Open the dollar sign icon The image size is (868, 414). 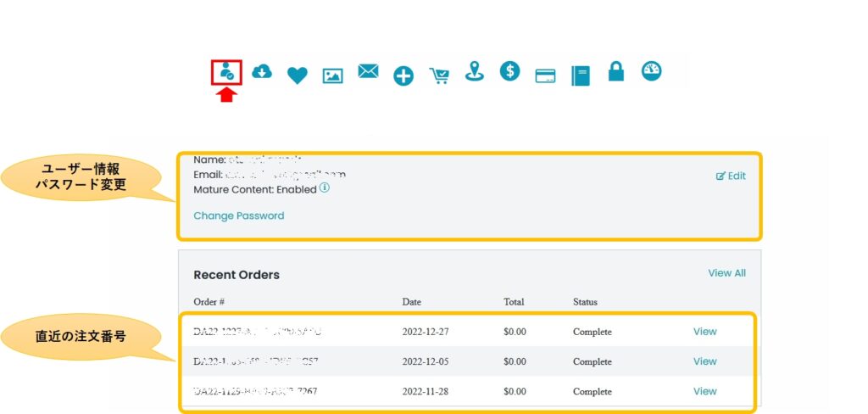point(509,70)
